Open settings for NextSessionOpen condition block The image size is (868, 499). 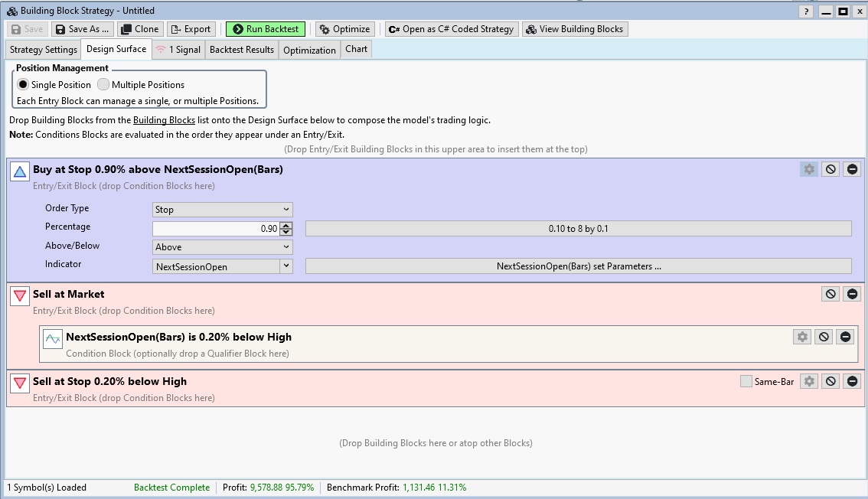(x=801, y=337)
